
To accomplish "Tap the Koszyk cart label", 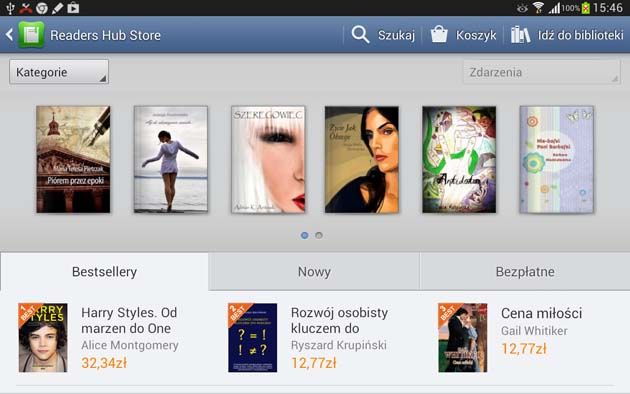I will pos(476,35).
